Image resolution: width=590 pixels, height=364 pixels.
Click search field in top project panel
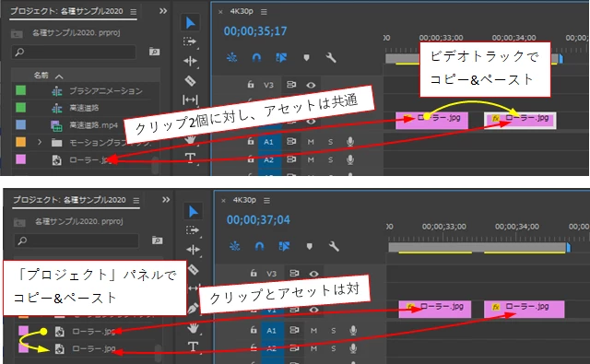coord(74,52)
